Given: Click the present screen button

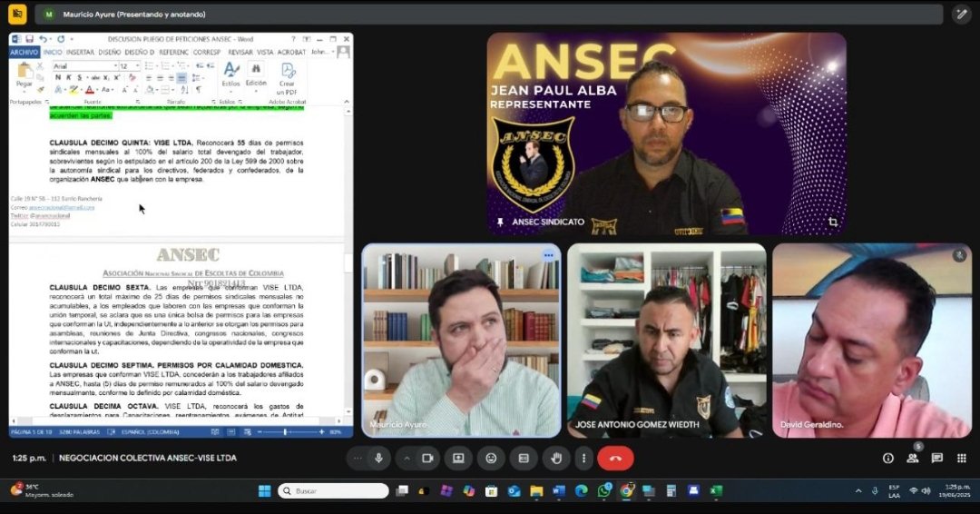Looking at the screenshot, I should [459, 459].
